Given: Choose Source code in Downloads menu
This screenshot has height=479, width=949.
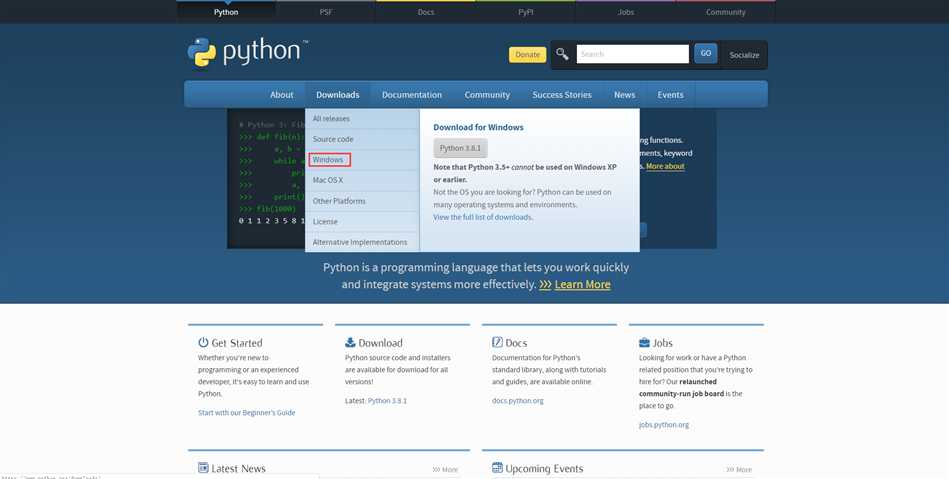Looking at the screenshot, I should click(x=362, y=139).
